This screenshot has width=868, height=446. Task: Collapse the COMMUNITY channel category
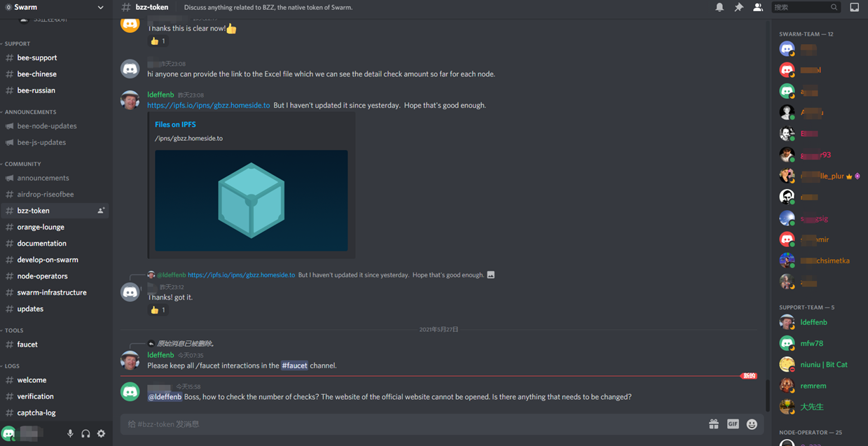coord(21,164)
